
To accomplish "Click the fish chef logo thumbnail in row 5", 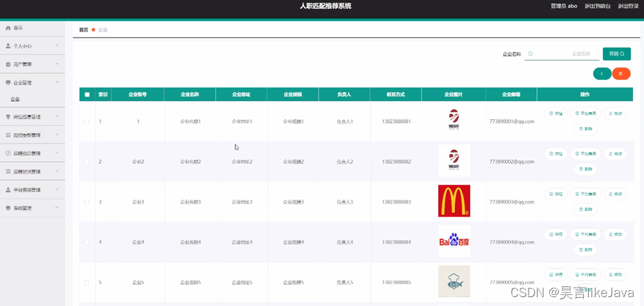I will coord(454,281).
